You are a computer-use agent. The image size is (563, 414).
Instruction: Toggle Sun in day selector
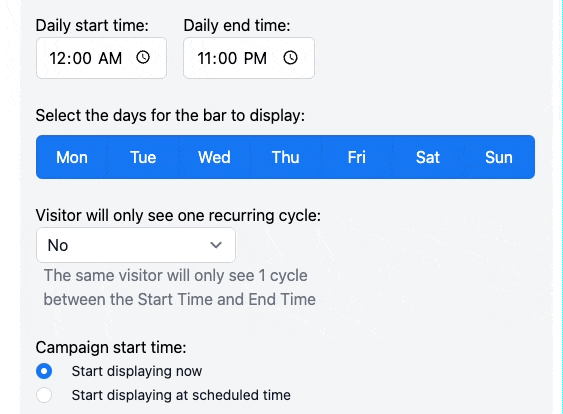[499, 157]
